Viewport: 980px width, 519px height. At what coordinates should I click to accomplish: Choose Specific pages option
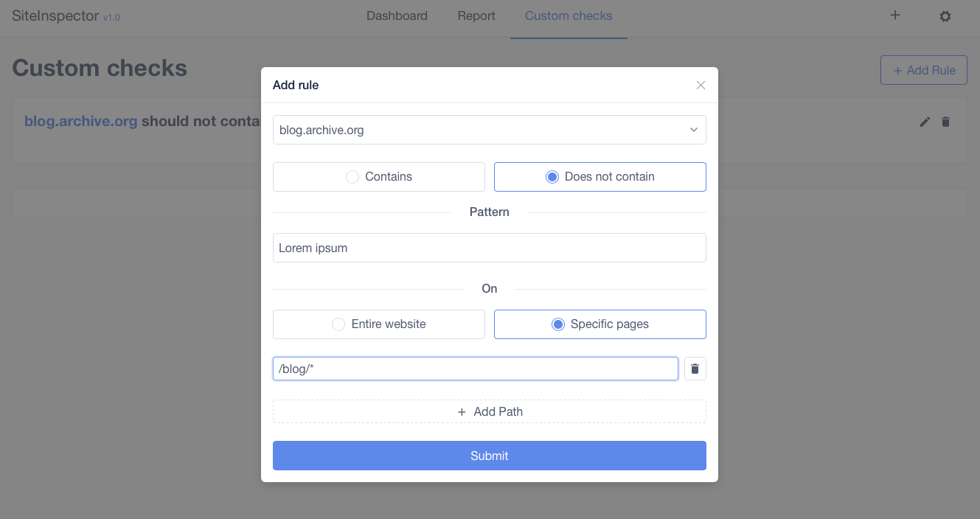pyautogui.click(x=600, y=324)
